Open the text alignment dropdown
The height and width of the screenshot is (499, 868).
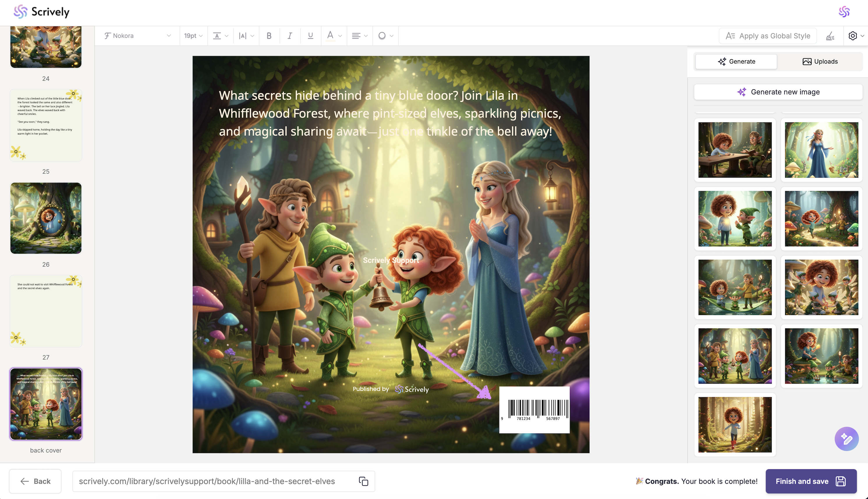click(359, 36)
